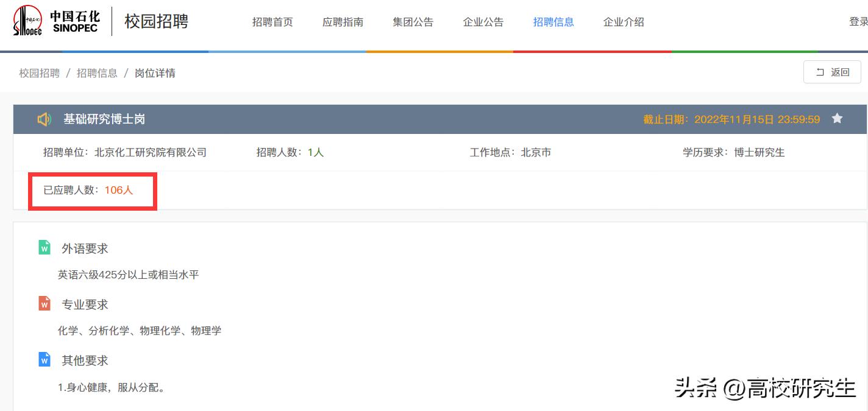Click text 化学、分析化学、物理化学、物理学
Viewport: 868px width, 411px height.
point(140,331)
